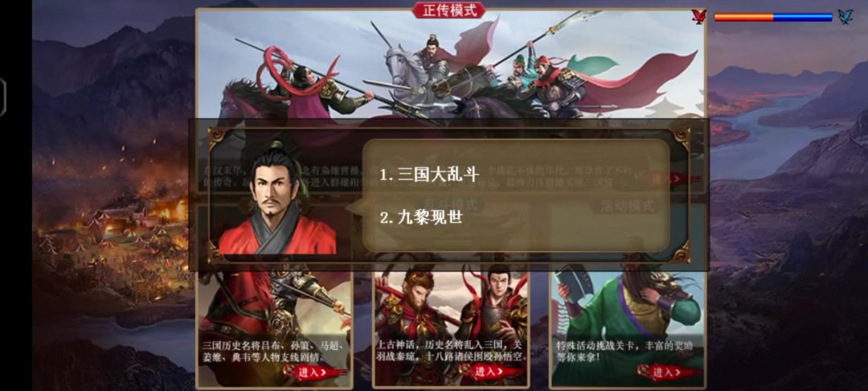Click the dialog's bottom-right gold corner ornament
Screen dimensions: 868x391
click(x=681, y=253)
